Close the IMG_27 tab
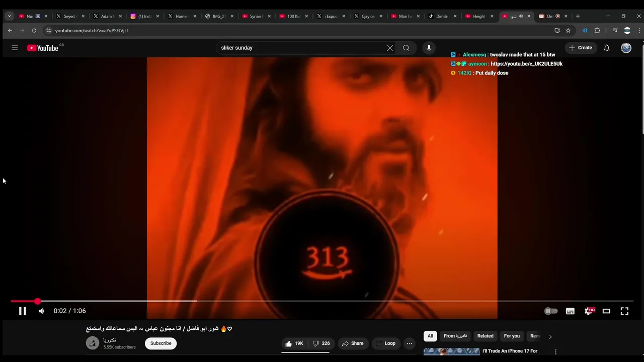 (x=232, y=16)
